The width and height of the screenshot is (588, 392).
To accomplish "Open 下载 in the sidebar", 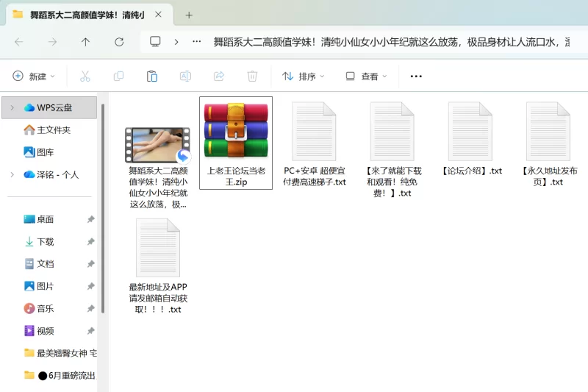I will coord(45,241).
